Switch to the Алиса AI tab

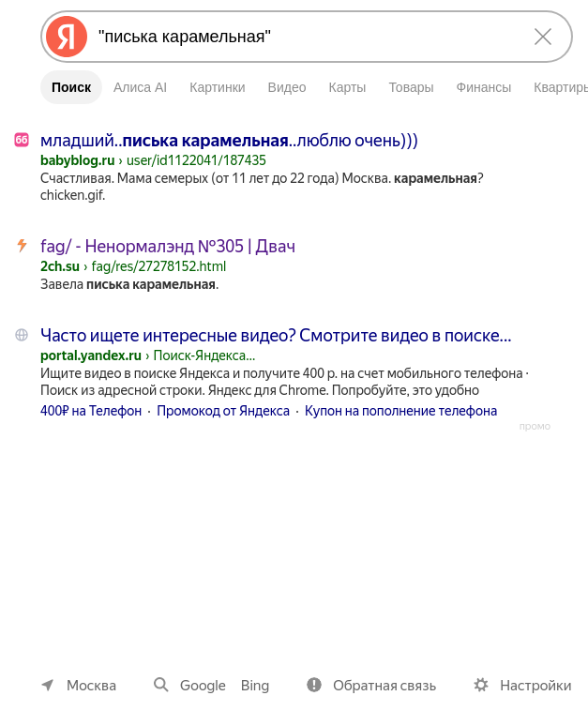coord(140,87)
